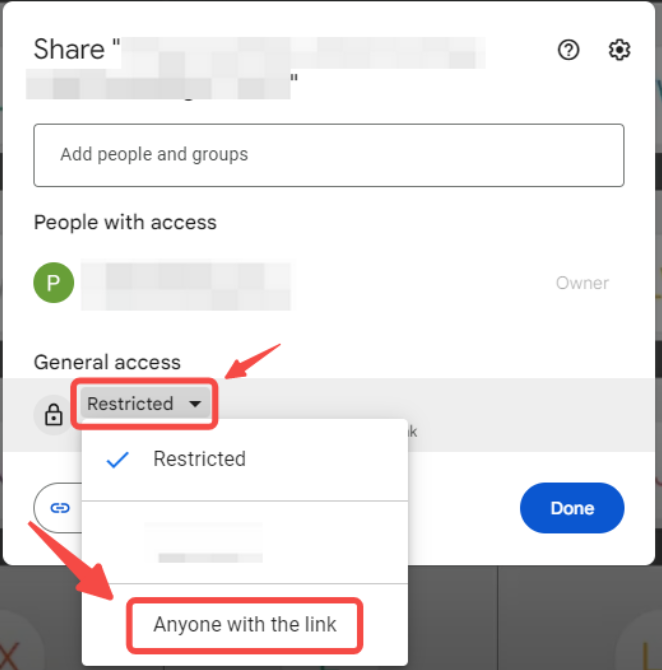Screen dimensions: 662x670
Task: Select the blurred middle access option
Action: pyautogui.click(x=245, y=542)
